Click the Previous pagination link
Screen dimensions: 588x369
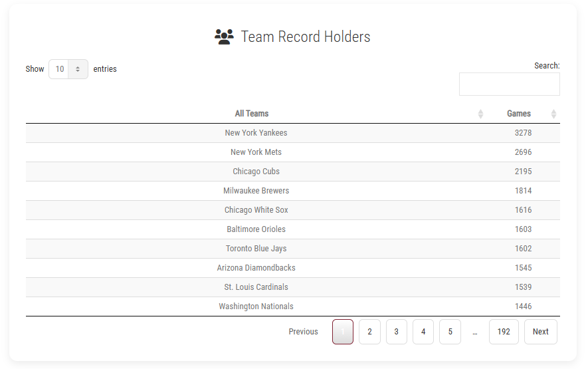pyautogui.click(x=303, y=332)
